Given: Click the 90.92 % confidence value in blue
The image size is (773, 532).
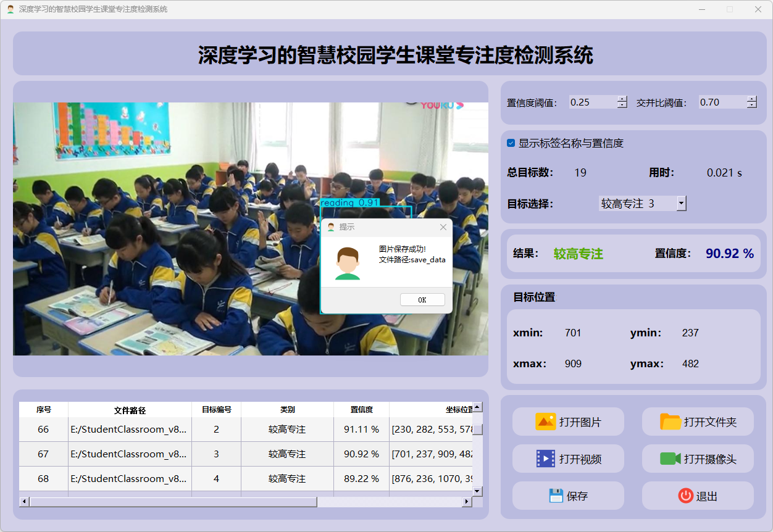Looking at the screenshot, I should click(x=730, y=254).
